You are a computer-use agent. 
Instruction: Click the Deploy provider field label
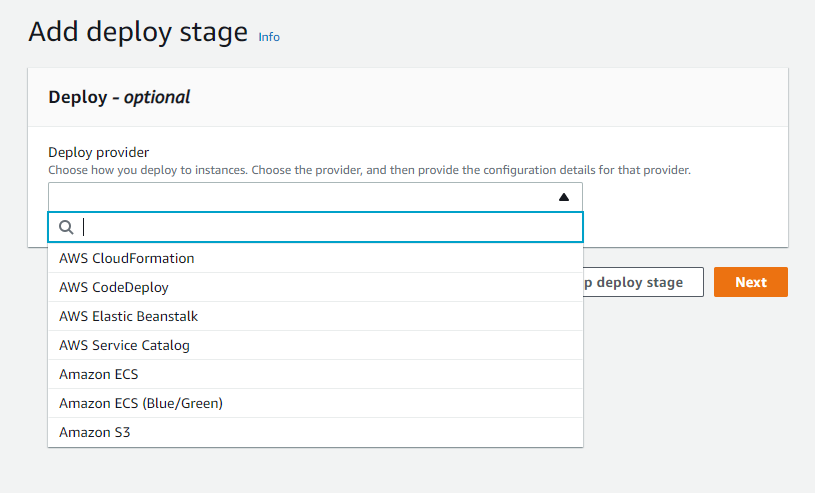click(x=99, y=152)
